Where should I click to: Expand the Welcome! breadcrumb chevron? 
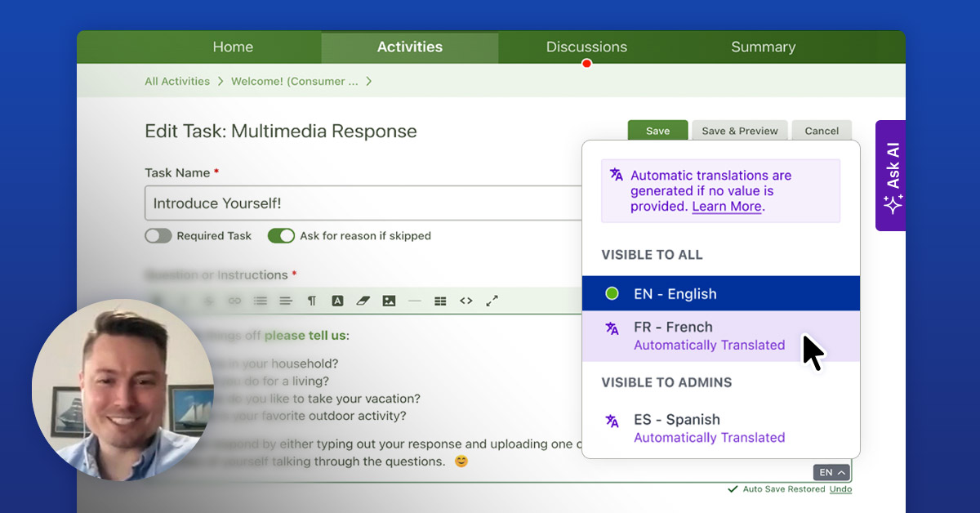pos(367,81)
